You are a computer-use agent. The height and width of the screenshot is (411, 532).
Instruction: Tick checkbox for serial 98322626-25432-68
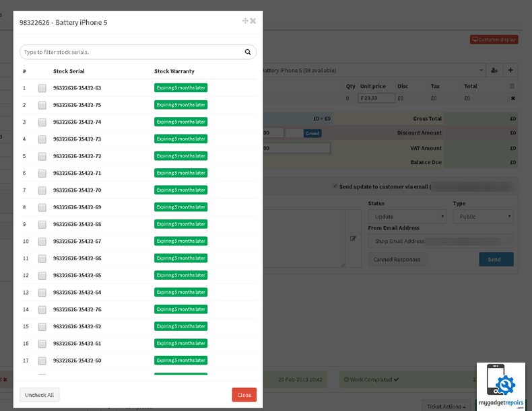click(x=42, y=224)
